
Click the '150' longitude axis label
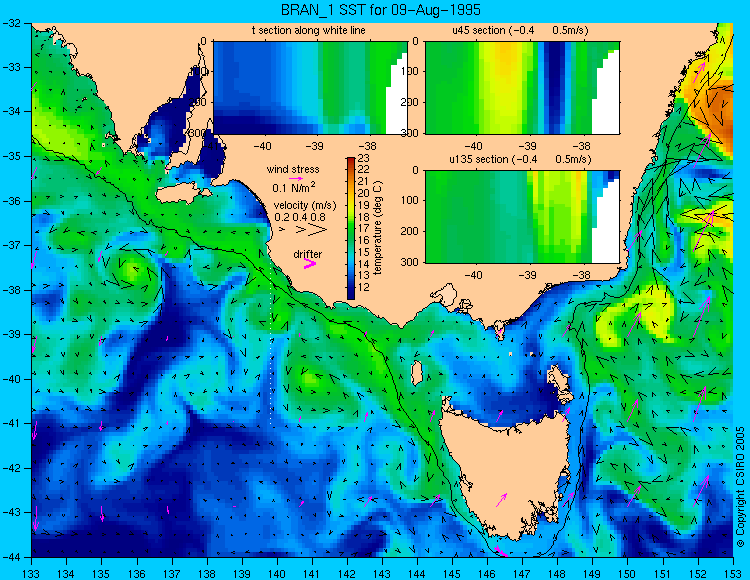(627, 574)
